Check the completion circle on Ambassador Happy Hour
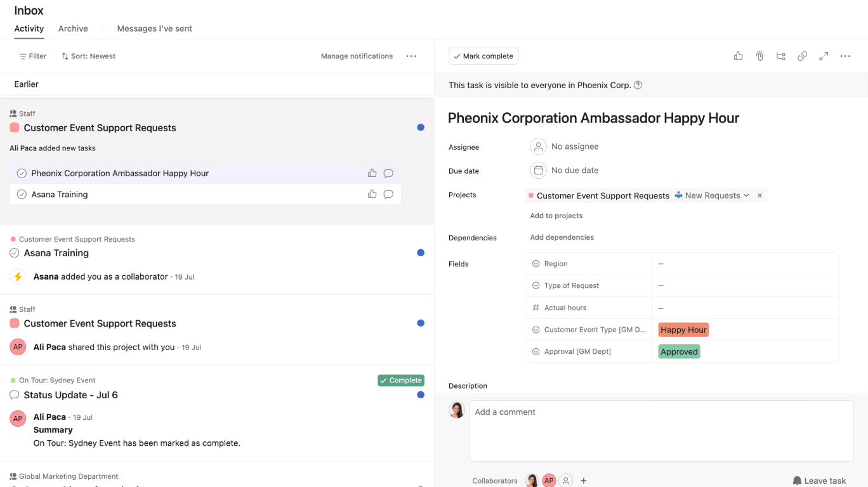The width and height of the screenshot is (868, 487). (x=21, y=172)
